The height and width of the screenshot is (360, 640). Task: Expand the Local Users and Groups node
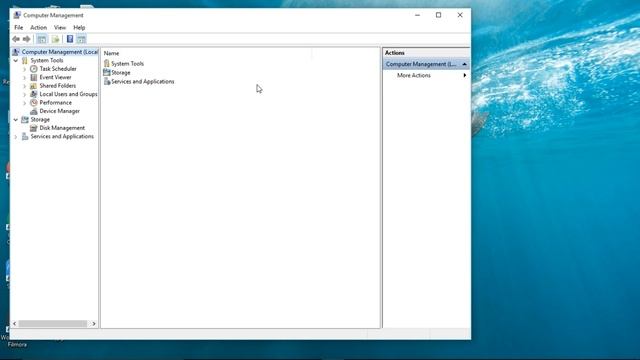tap(24, 94)
